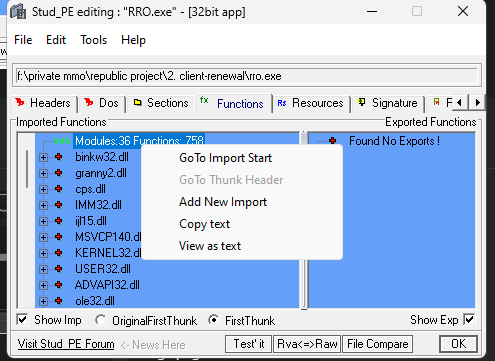Click the red icon next to IMM32.dll
This screenshot has width=495, height=361.
pos(59,204)
